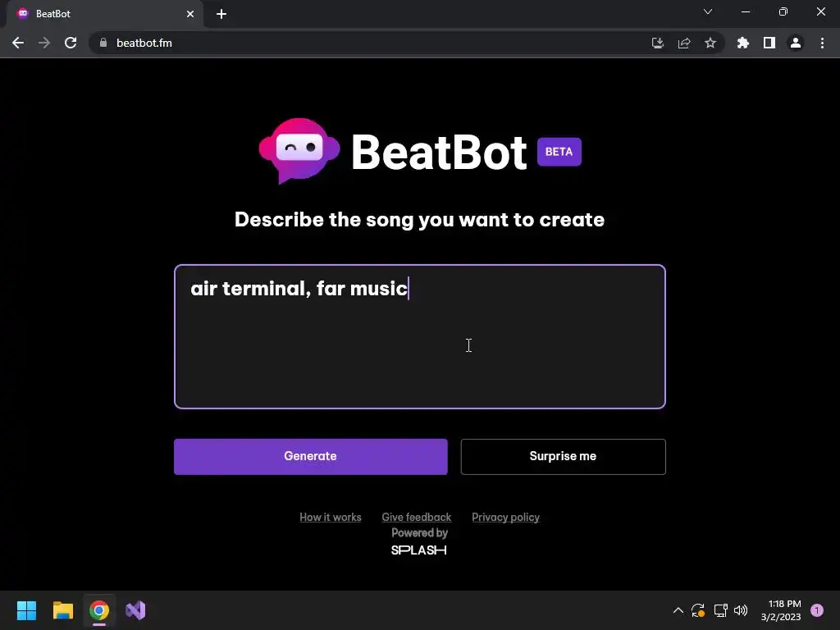
Task: Toggle the browser side panel
Action: pos(769,43)
